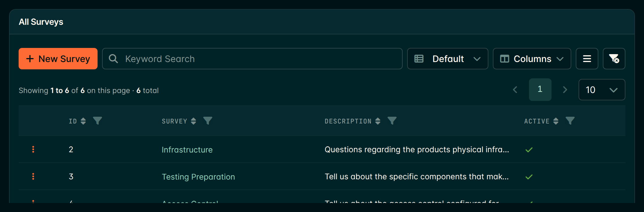Click the hamburger menu icon button
The height and width of the screenshot is (212, 644).
coord(587,59)
